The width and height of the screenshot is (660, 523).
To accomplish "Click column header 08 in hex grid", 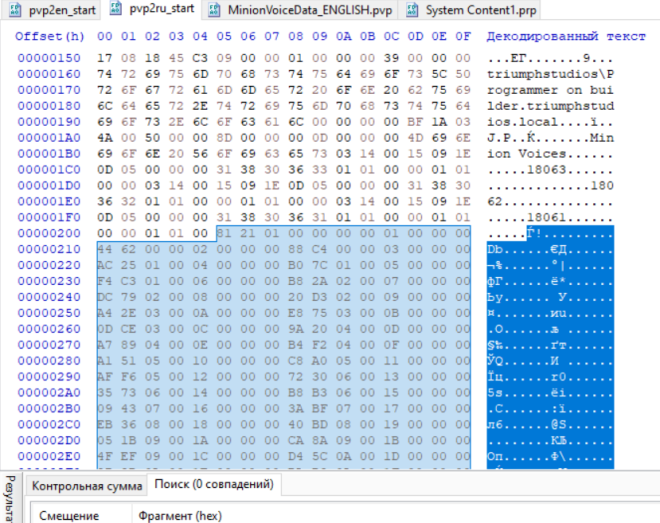I will point(295,37).
